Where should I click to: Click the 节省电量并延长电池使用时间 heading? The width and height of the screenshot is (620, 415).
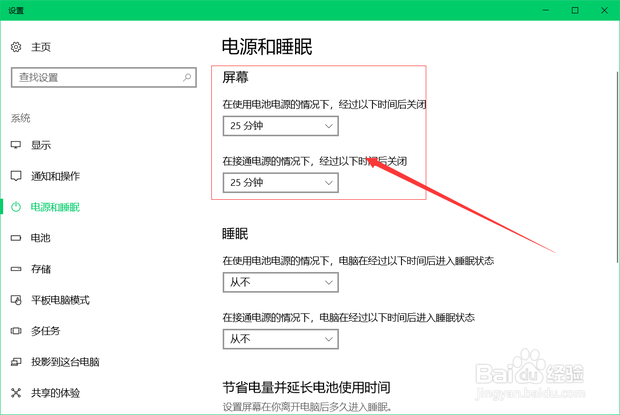click(306, 387)
